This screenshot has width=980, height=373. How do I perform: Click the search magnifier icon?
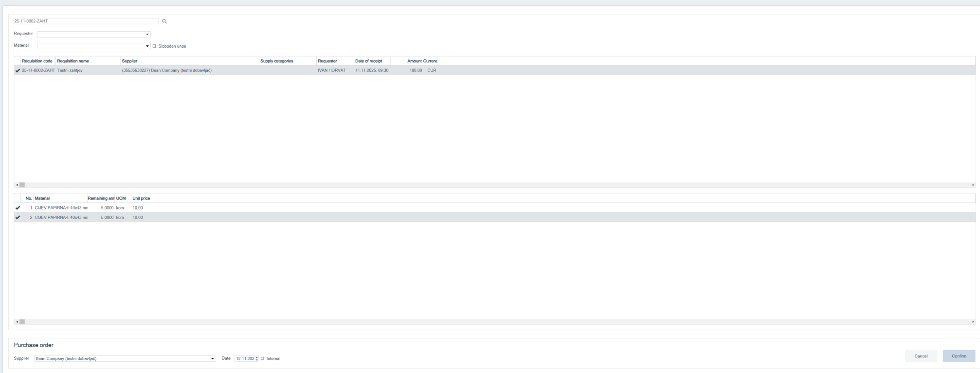click(164, 21)
